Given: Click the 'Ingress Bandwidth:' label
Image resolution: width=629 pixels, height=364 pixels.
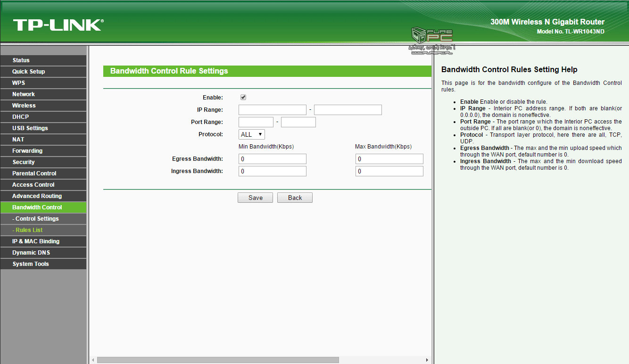Looking at the screenshot, I should (197, 171).
